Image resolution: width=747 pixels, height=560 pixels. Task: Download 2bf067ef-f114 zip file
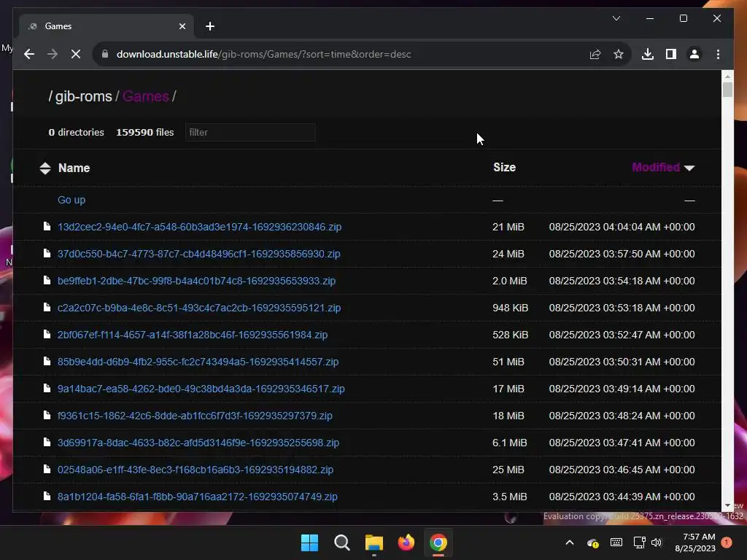(193, 335)
